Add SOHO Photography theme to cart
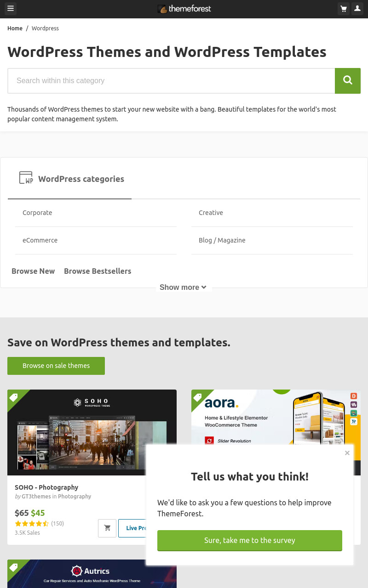 pos(107,528)
